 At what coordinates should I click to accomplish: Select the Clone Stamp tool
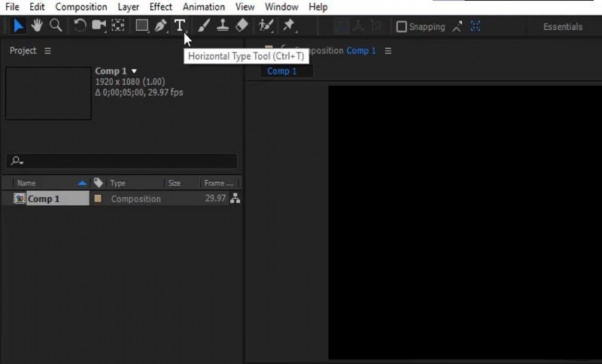click(x=223, y=26)
